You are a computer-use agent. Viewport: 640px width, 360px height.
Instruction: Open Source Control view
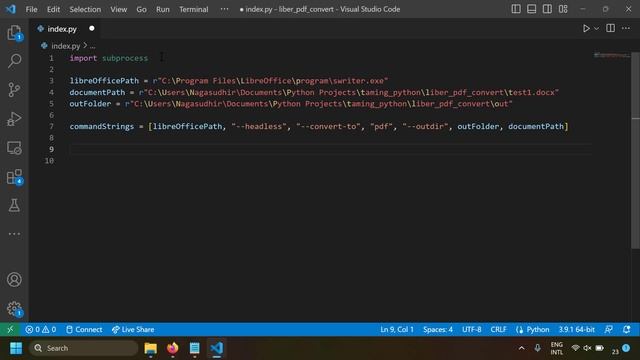click(x=14, y=90)
